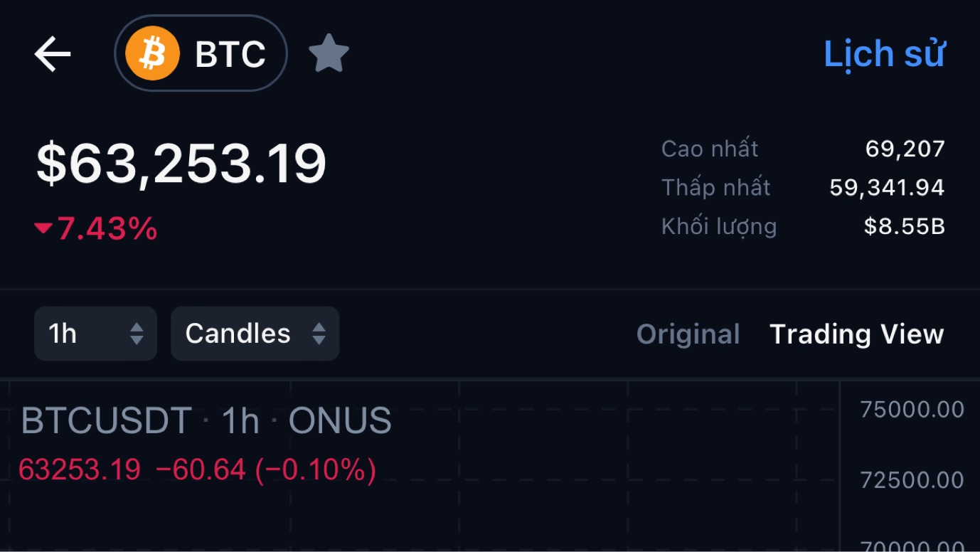Tap the BTC coin name label

point(230,54)
